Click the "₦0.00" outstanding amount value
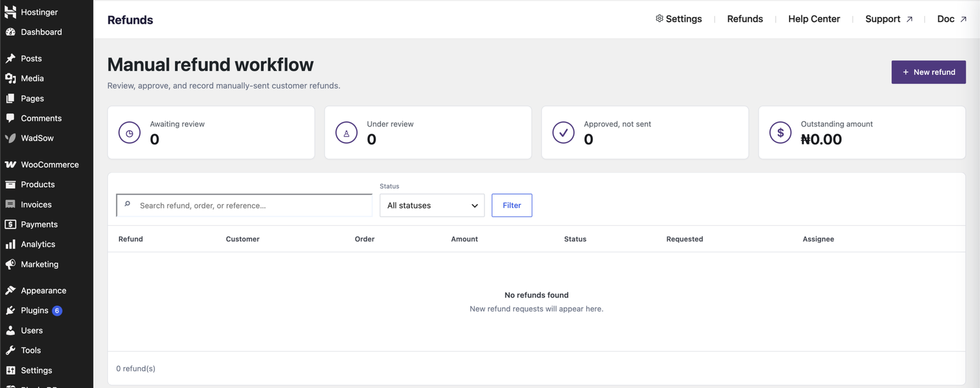This screenshot has width=980, height=388. (821, 140)
